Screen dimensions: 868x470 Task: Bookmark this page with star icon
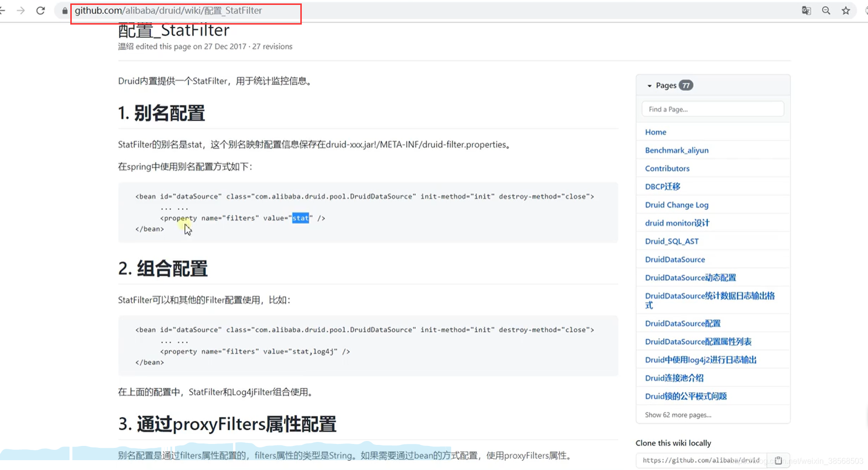coord(846,10)
